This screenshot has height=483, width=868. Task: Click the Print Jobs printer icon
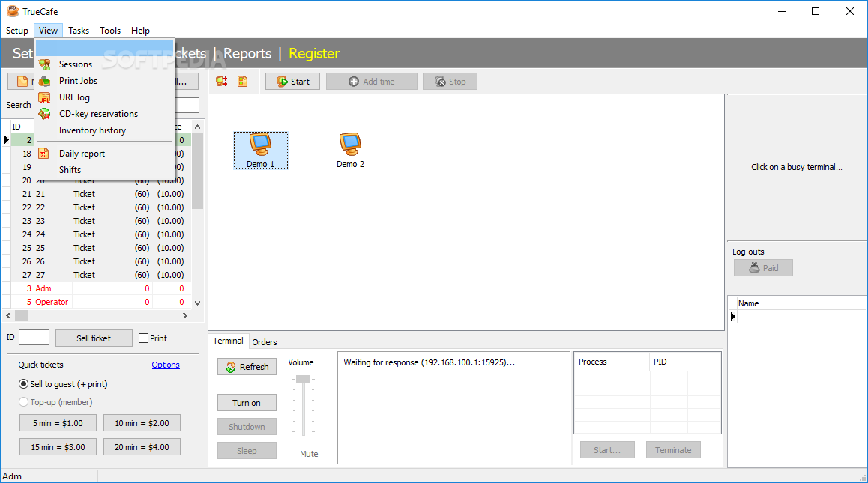click(x=44, y=81)
